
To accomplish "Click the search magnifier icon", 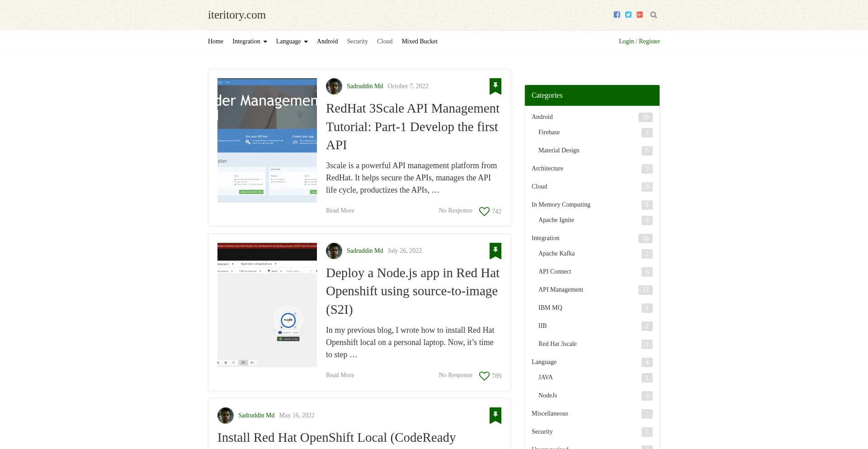I will (x=654, y=15).
